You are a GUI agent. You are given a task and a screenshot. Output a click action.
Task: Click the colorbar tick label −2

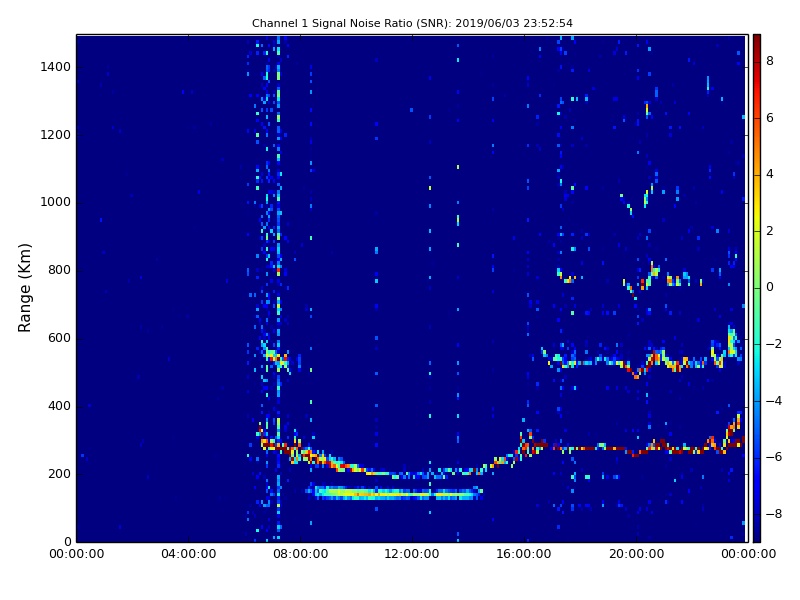tap(774, 344)
